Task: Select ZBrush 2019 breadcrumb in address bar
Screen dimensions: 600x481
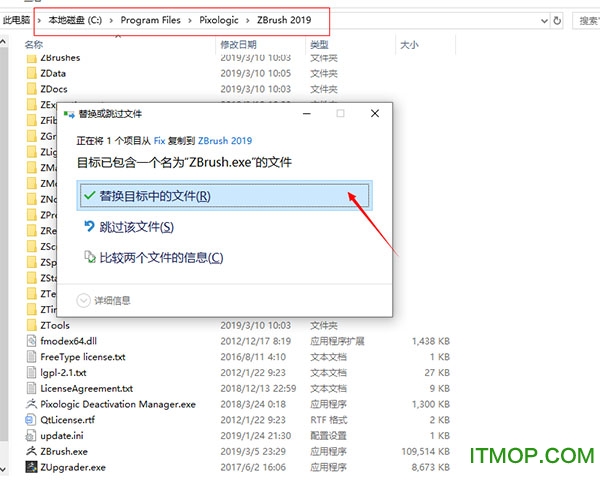Action: [284, 20]
